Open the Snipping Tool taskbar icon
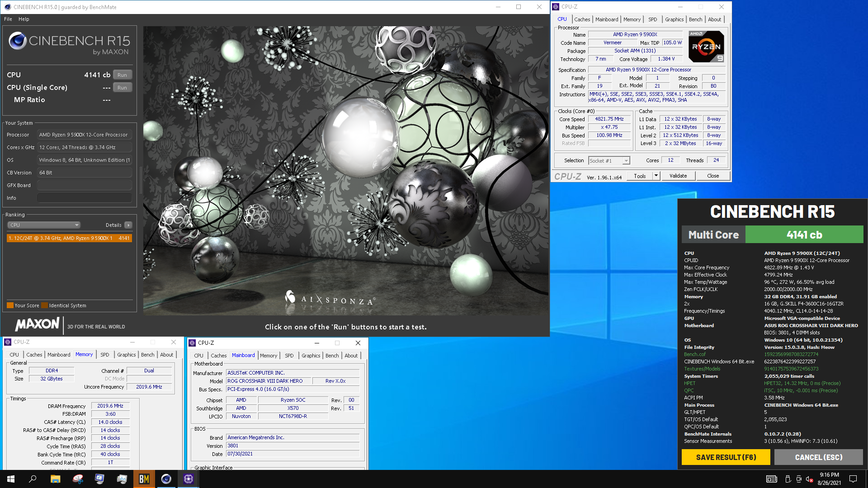Viewport: 868px width, 488px height. click(x=78, y=479)
